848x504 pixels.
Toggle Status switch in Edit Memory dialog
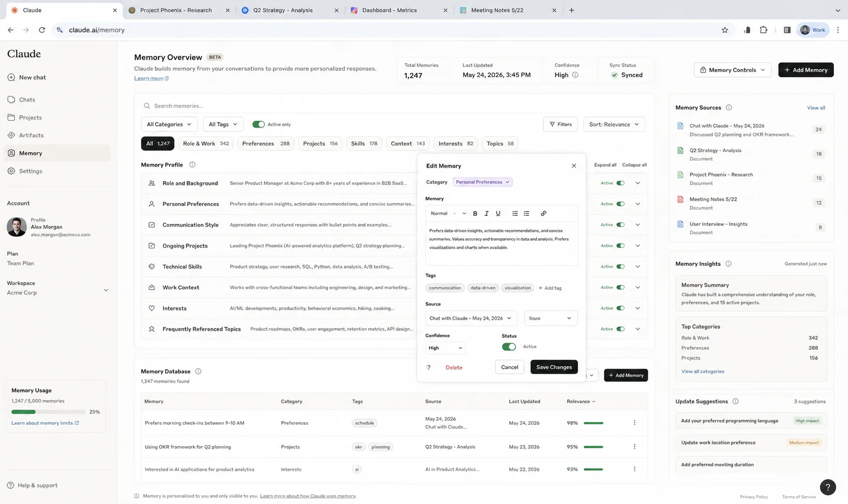509,347
